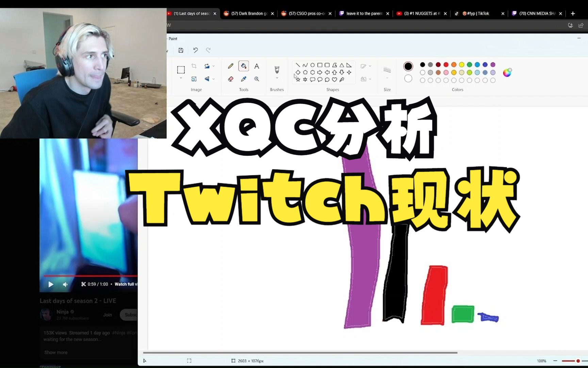Select the Eraser tool

coord(230,79)
